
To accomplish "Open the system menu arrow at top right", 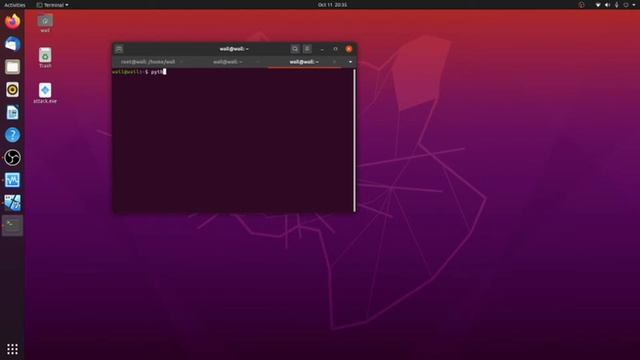I will pos(634,5).
